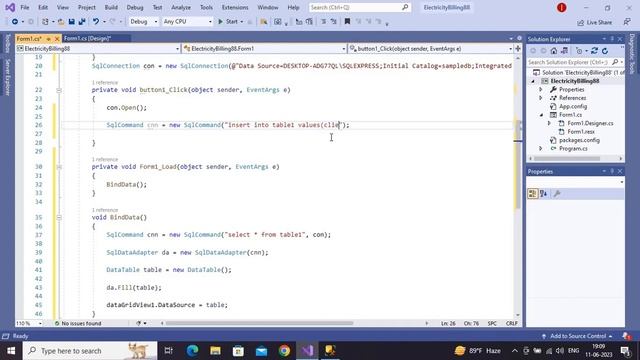The image size is (640, 360).
Task: Open the Any CPU platform dropdown
Action: 187,22
